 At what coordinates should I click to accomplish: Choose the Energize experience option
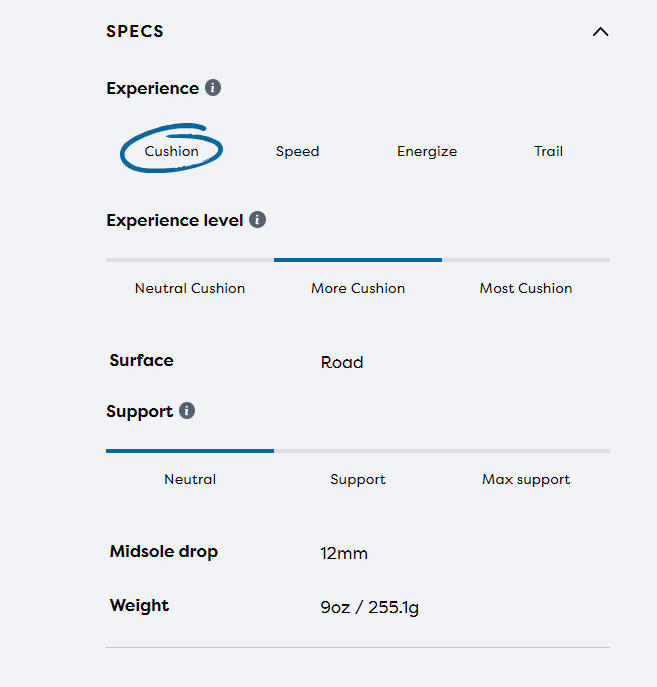pyautogui.click(x=427, y=152)
